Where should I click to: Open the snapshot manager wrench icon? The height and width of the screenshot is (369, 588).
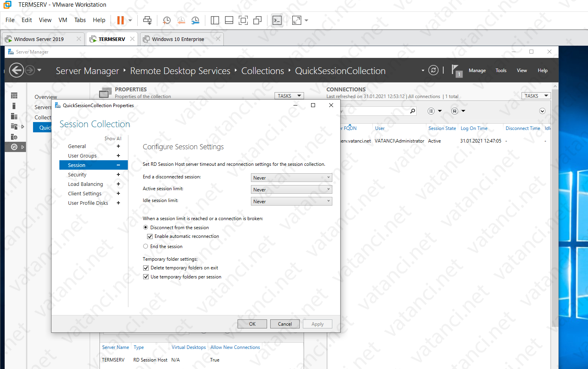(195, 20)
